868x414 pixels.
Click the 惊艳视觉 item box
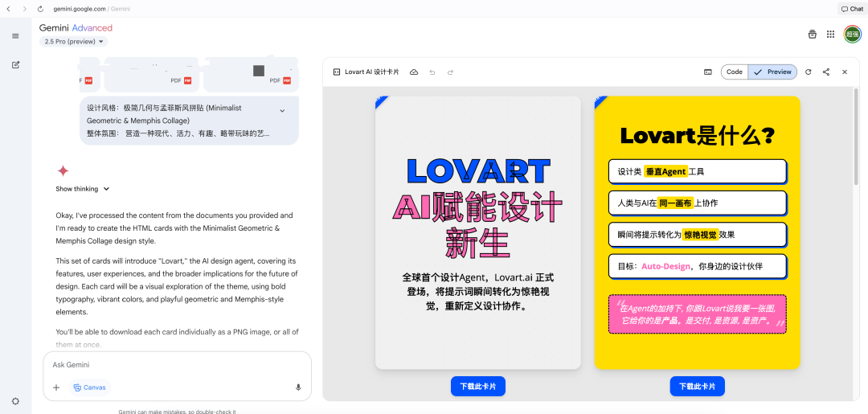tap(697, 235)
